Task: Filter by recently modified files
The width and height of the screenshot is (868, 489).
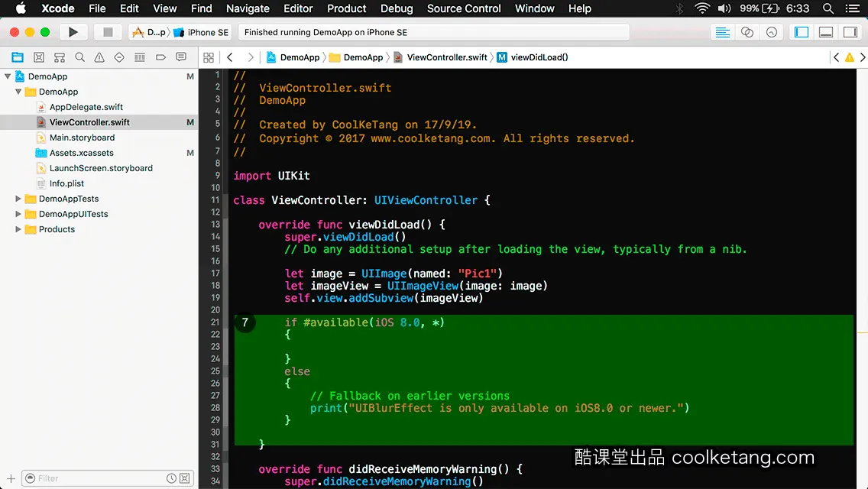Action: tap(172, 478)
